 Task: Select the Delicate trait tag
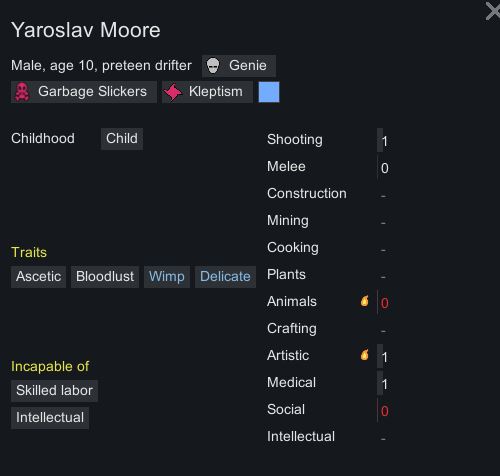[225, 277]
